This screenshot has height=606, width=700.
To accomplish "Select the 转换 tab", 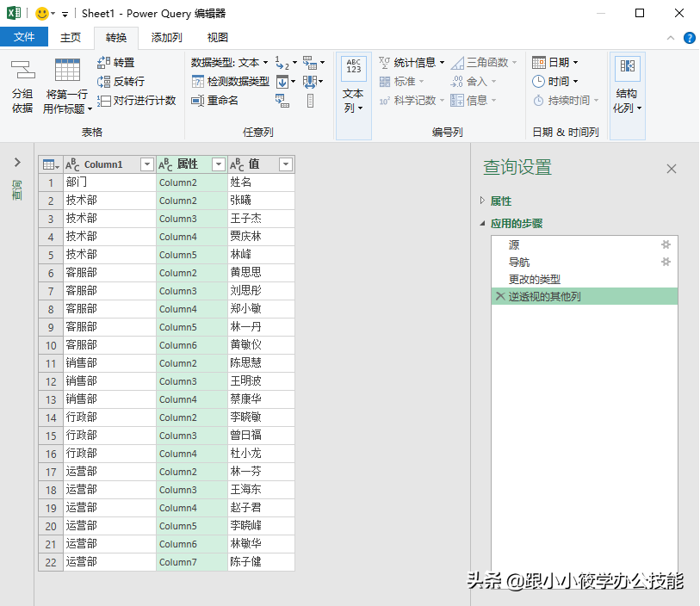I will click(x=116, y=38).
